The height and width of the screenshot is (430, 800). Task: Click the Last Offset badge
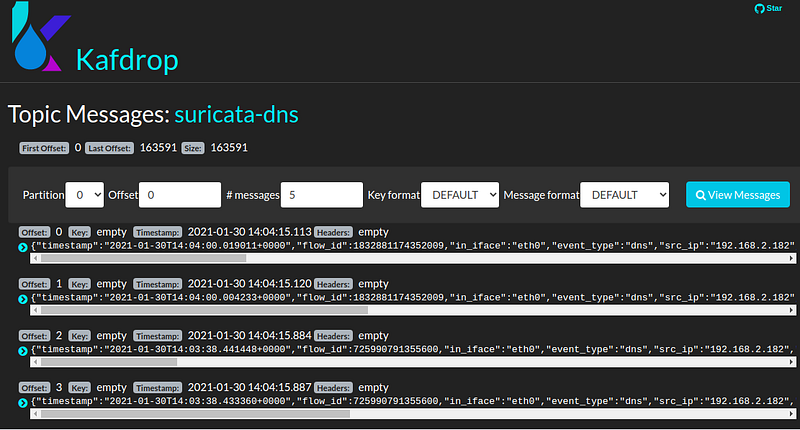coord(109,148)
